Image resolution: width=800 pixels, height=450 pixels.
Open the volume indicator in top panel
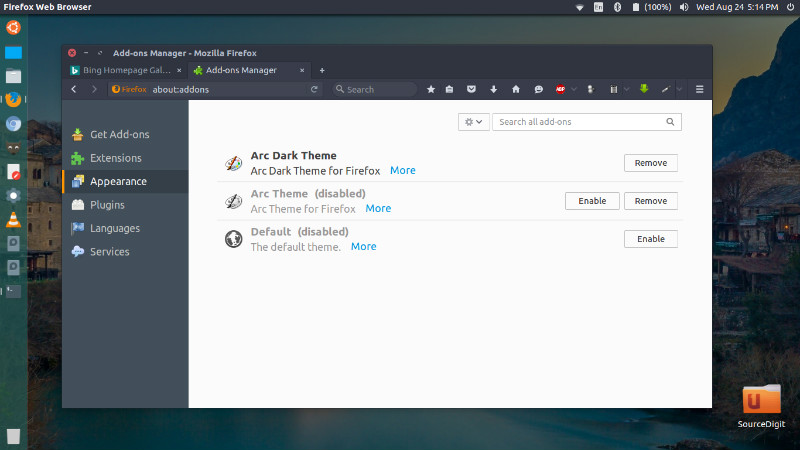point(684,7)
